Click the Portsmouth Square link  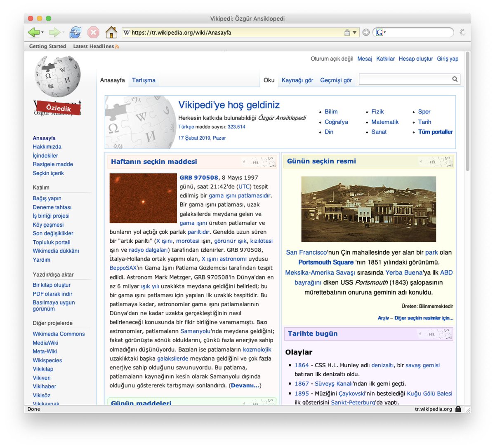coord(326,262)
